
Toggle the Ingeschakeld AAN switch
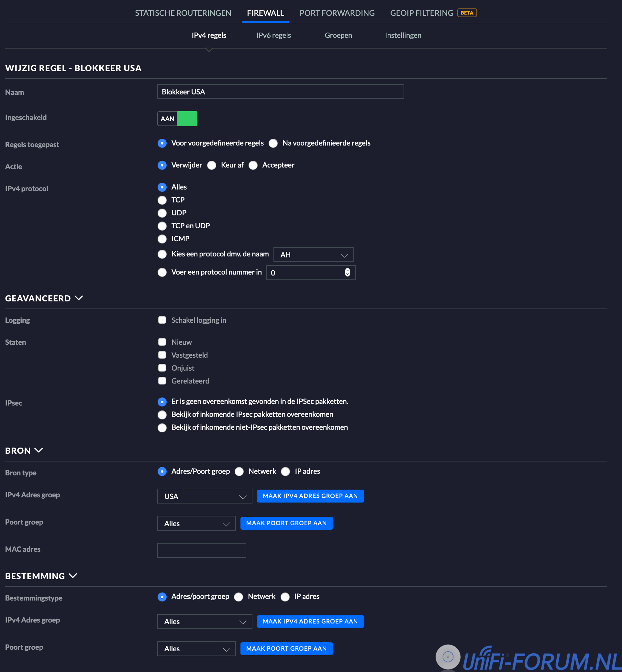tap(177, 118)
